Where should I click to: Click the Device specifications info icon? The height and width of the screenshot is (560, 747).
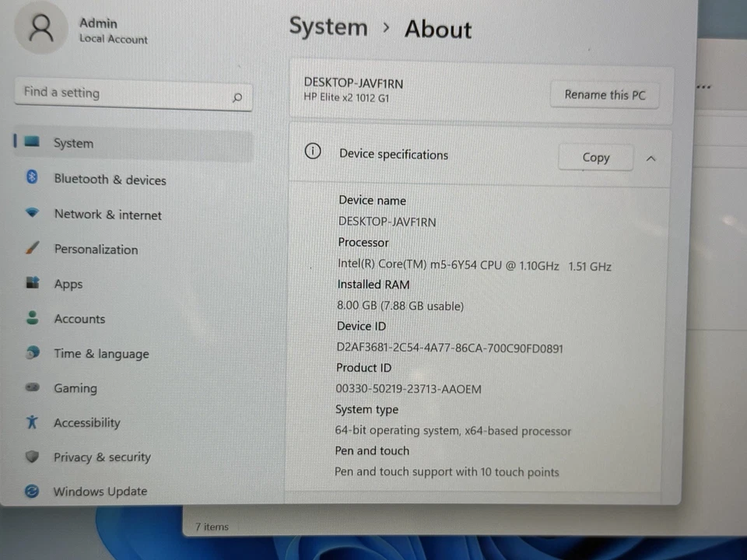(x=313, y=152)
